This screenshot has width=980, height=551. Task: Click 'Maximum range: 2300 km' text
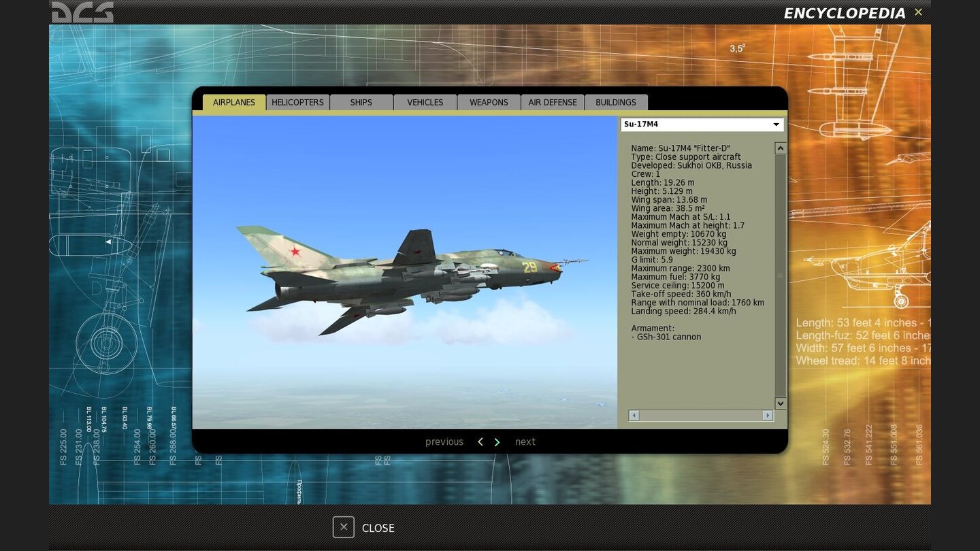[x=681, y=269]
